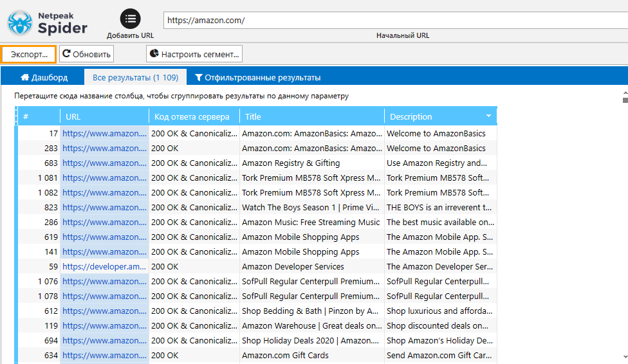Click scrollbar up arrow at right edge
Viewport: 628px width, 364px height.
[625, 93]
